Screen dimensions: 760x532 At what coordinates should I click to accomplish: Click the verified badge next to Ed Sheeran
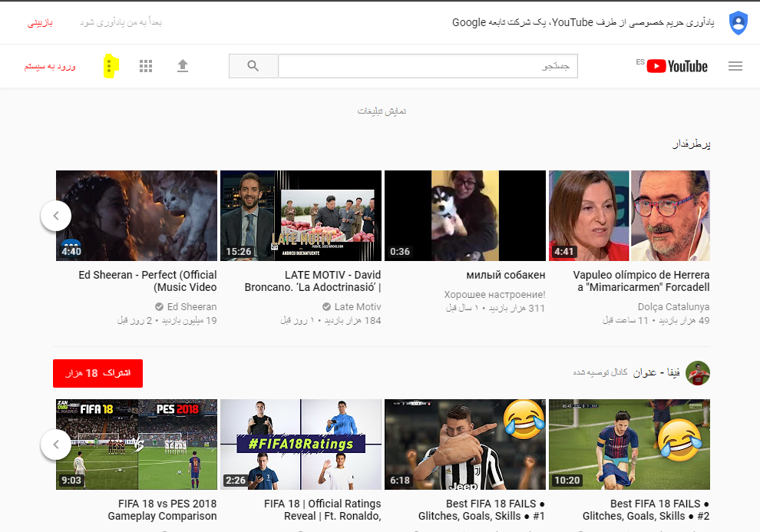pos(159,307)
